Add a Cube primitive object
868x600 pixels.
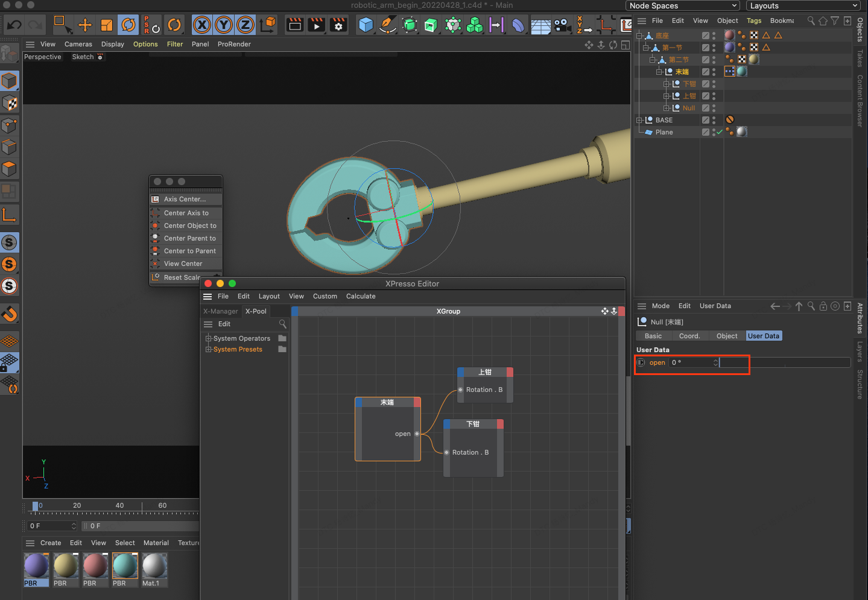[x=366, y=25]
